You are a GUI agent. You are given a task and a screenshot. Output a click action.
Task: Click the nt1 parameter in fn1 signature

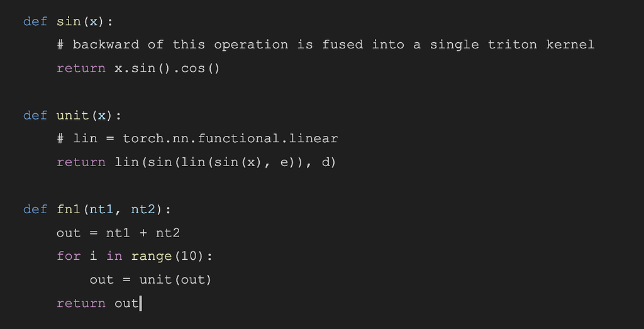coord(101,209)
